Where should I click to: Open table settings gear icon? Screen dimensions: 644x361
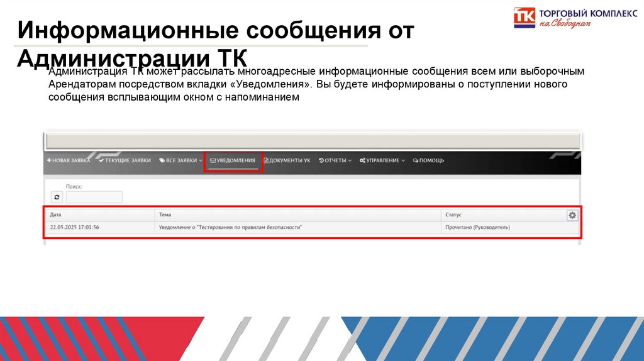coord(572,215)
